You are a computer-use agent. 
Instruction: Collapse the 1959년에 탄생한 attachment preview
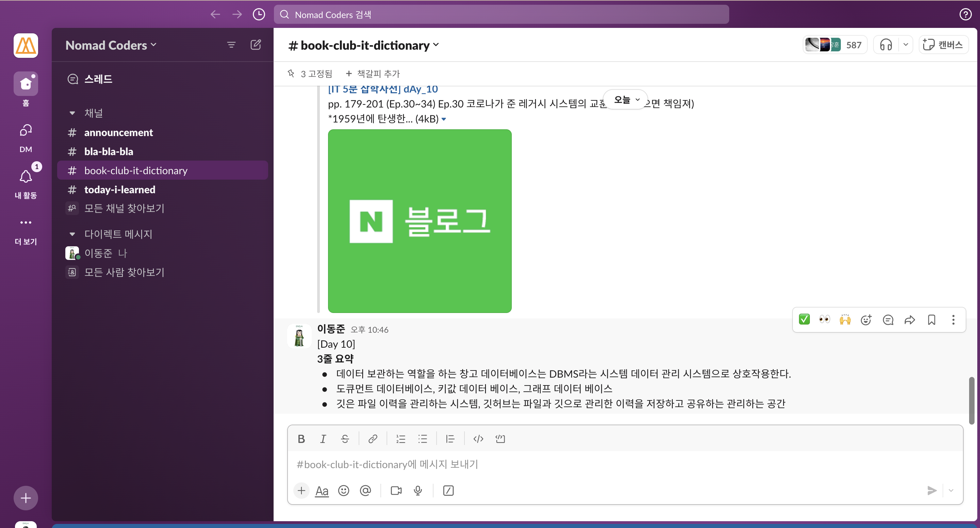(444, 119)
